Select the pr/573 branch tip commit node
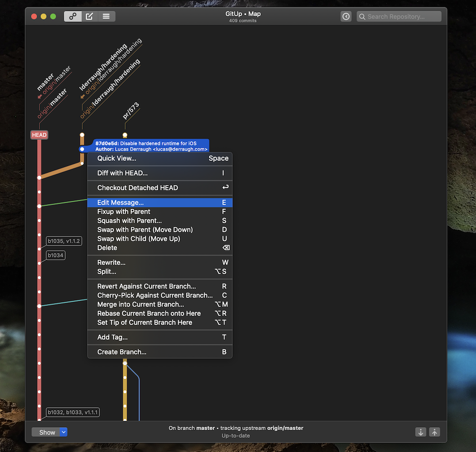This screenshot has height=452, width=476. [125, 135]
